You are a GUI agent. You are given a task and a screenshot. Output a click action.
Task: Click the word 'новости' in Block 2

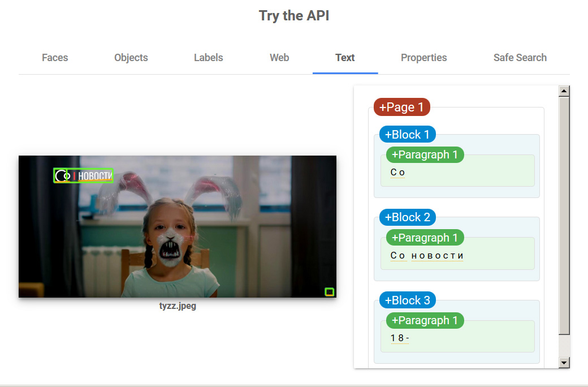[x=437, y=256]
